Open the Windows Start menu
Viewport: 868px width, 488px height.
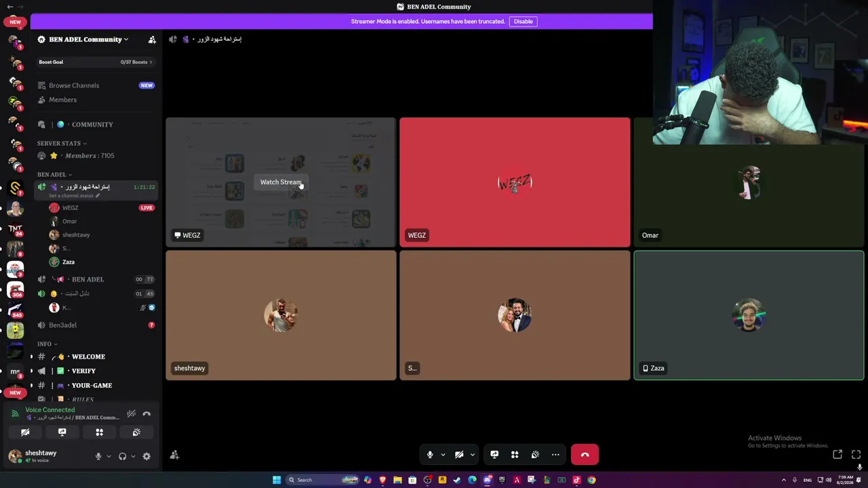pyautogui.click(x=277, y=480)
